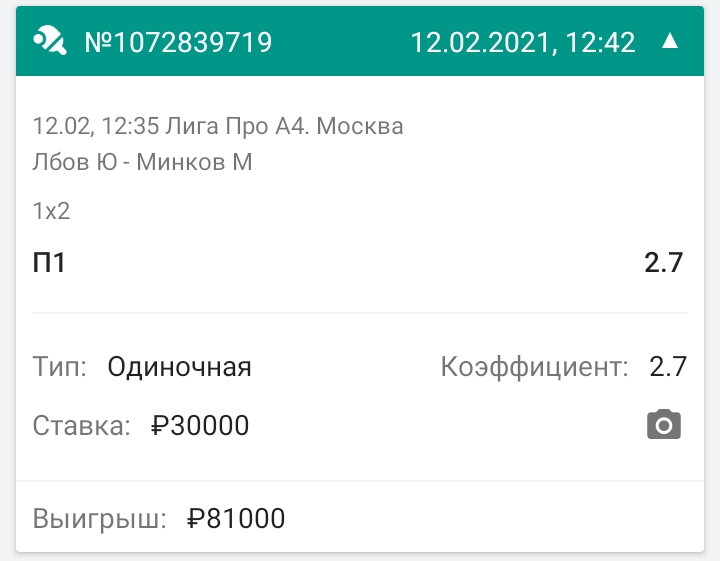Click the stake amount ₽30000
This screenshot has height=561, width=720.
(200, 425)
